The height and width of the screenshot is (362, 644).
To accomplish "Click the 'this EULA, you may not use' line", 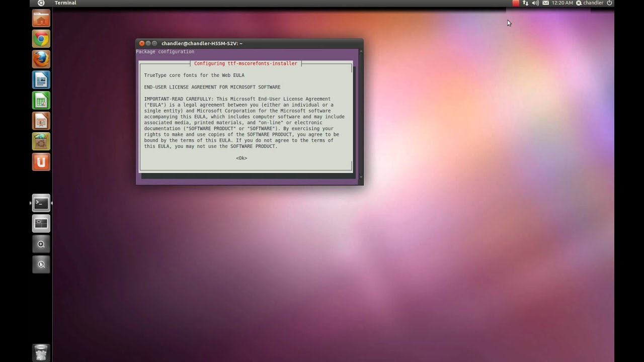I will point(210,146).
